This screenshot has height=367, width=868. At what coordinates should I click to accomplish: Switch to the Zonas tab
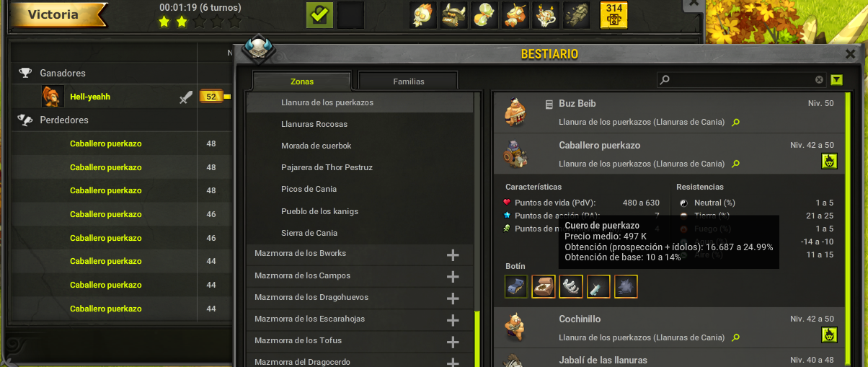pos(302,81)
